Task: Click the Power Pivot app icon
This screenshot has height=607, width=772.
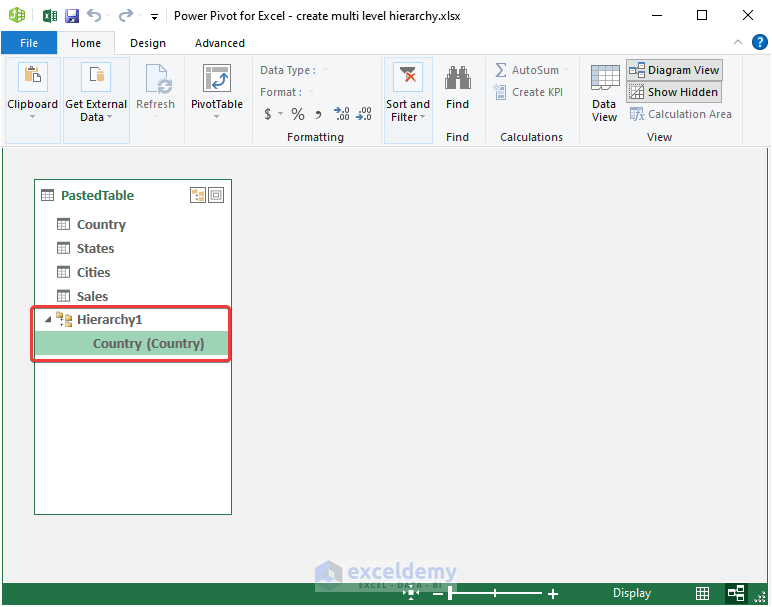Action: (17, 15)
